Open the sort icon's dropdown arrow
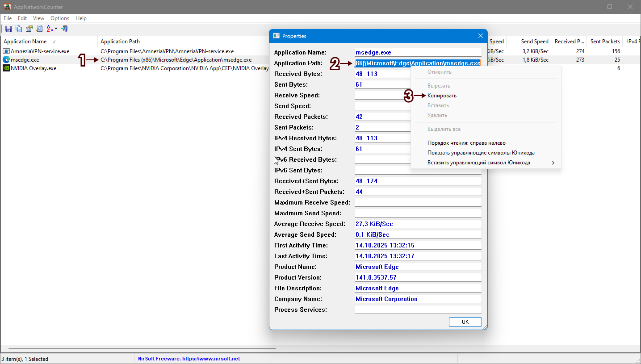This screenshot has width=641, height=364. (x=56, y=29)
